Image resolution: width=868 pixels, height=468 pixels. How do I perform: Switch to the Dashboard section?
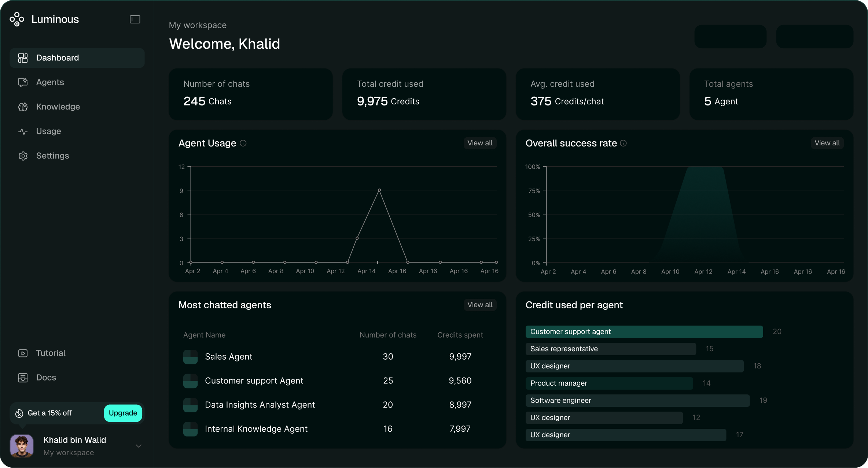57,57
